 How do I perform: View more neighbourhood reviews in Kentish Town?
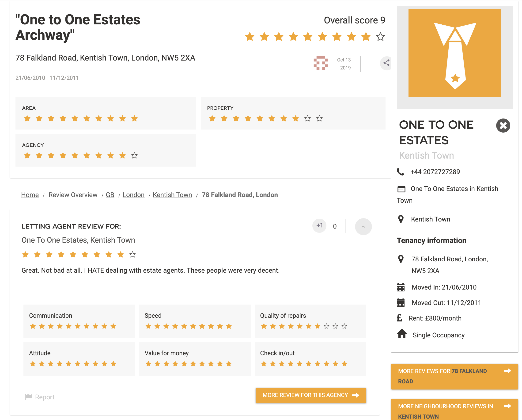(454, 411)
